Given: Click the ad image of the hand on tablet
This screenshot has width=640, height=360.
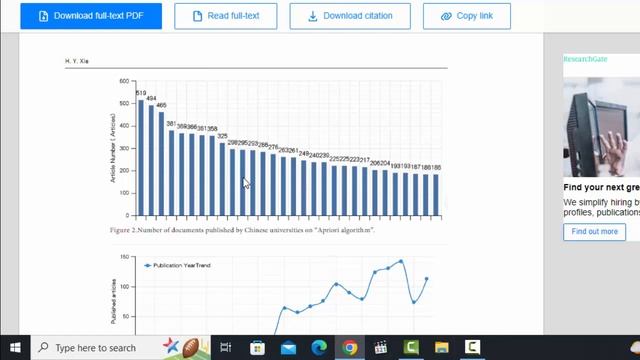Looking at the screenshot, I should point(602,127).
